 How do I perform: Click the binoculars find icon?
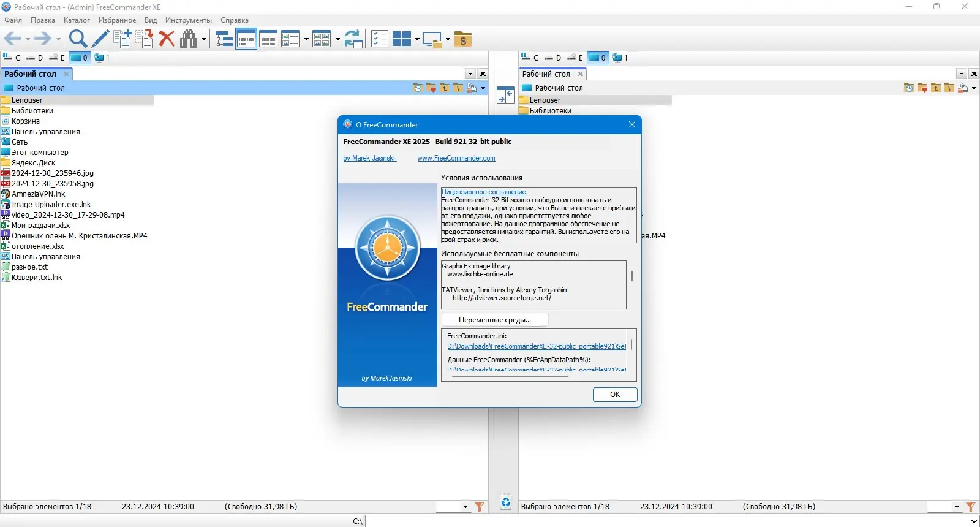click(x=189, y=39)
